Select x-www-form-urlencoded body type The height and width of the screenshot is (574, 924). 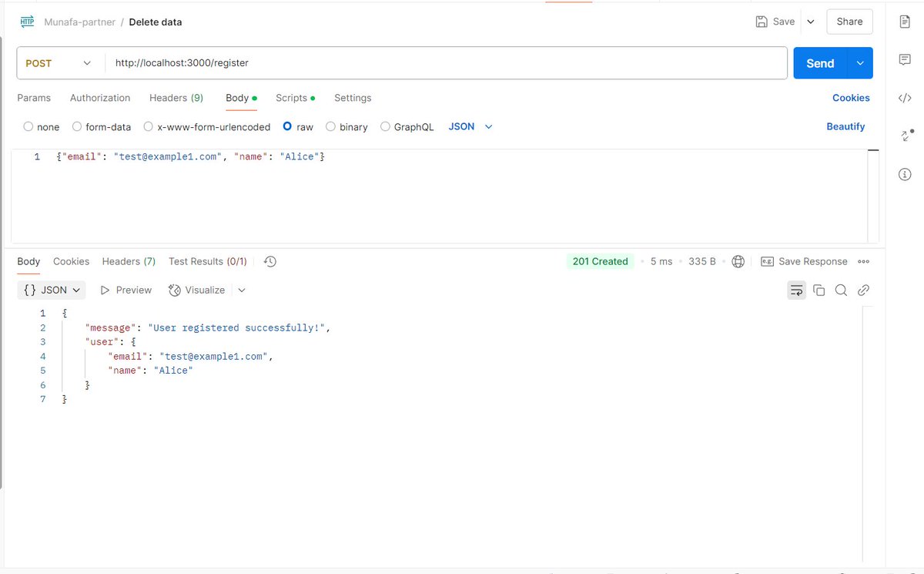pyautogui.click(x=149, y=126)
